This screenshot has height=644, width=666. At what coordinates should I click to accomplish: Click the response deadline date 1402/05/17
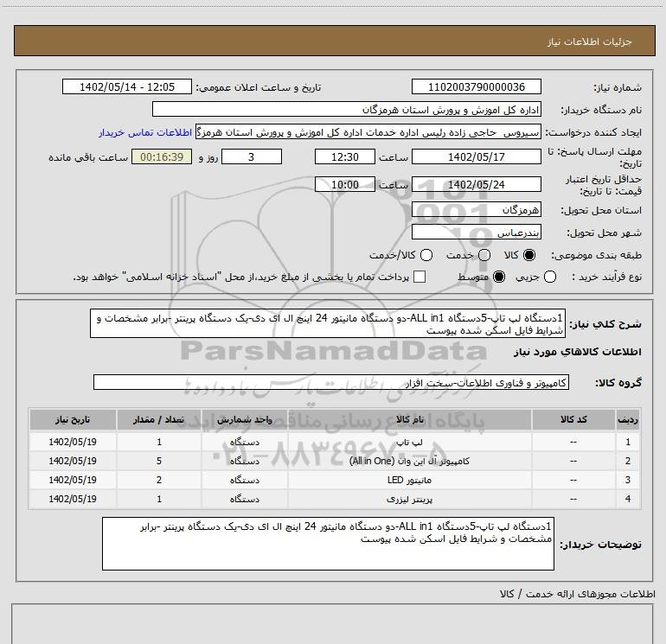tap(476, 156)
